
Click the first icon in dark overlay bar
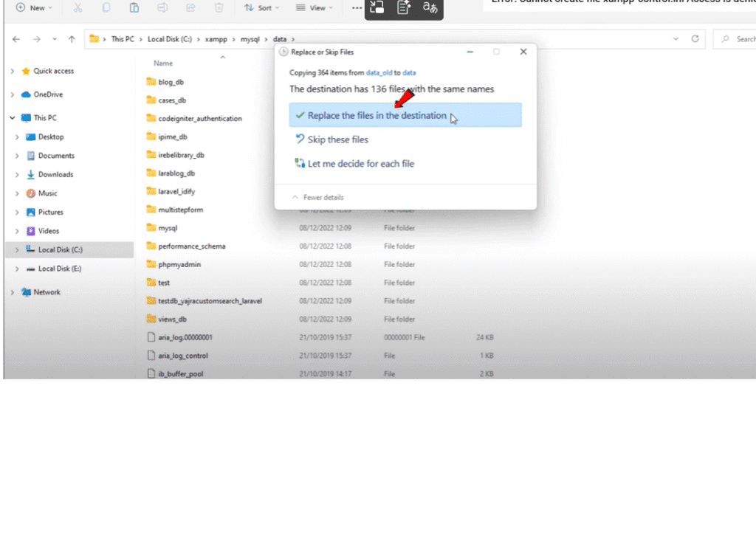pos(377,7)
